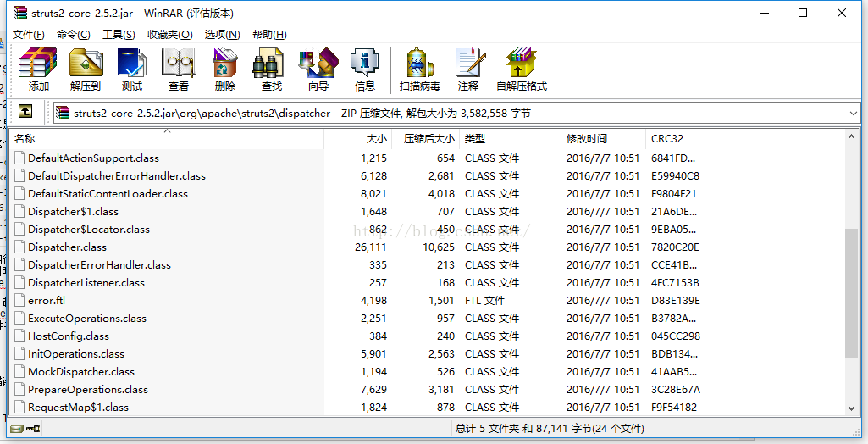Click the file list scrollbar down arrow

[851, 408]
